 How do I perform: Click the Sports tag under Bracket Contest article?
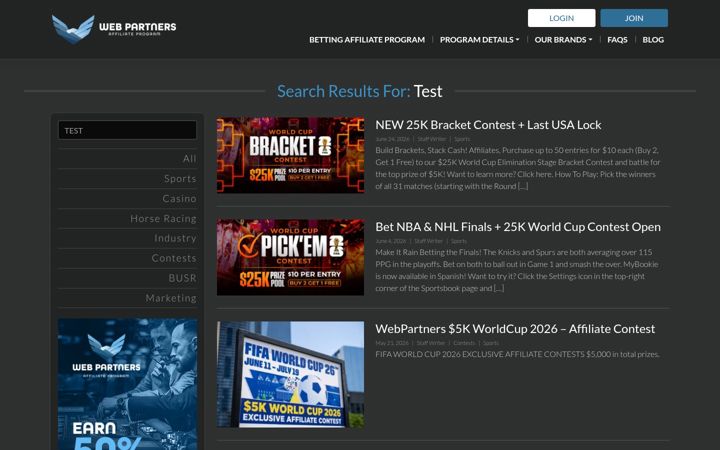(x=462, y=139)
